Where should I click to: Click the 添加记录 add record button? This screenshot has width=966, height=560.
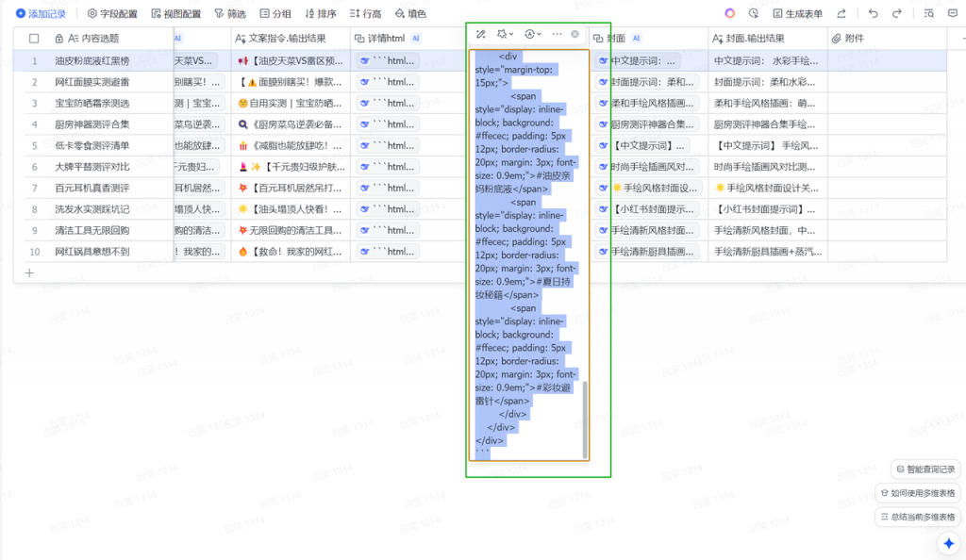tap(41, 13)
